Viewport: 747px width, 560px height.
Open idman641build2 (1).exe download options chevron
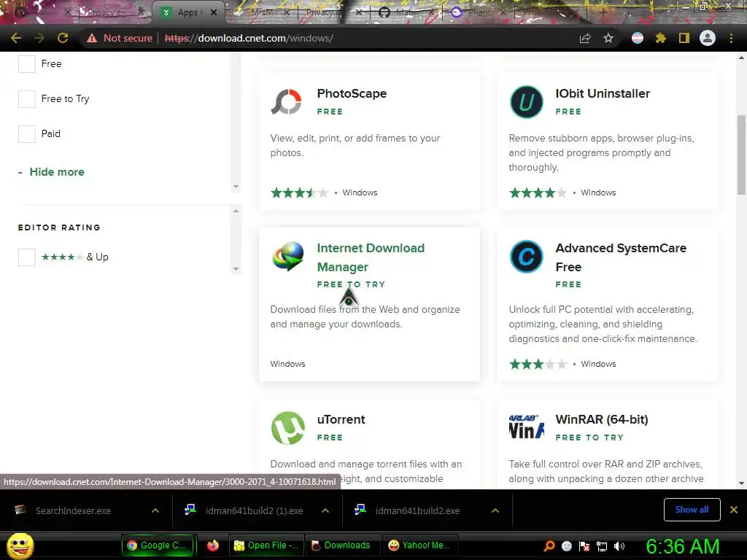point(325,510)
